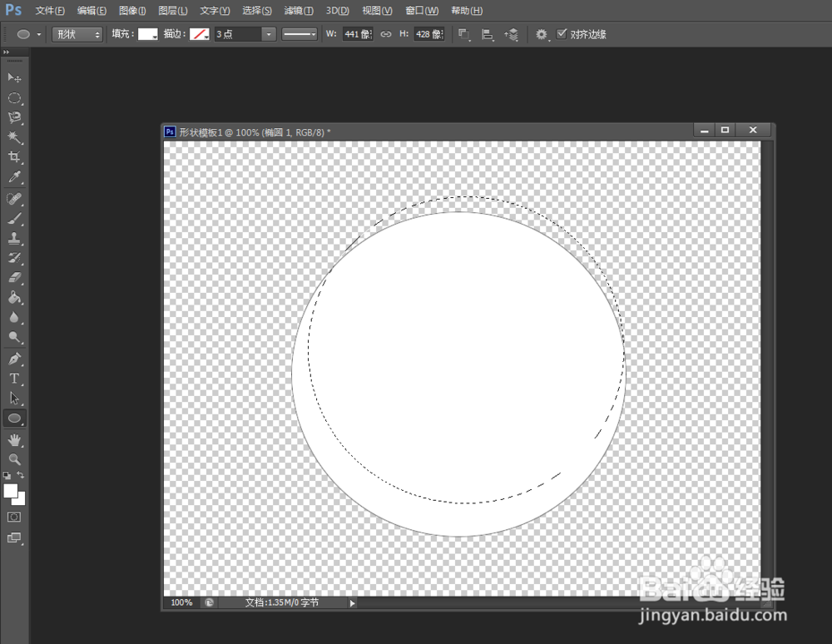Select the Eyedropper tool
This screenshot has width=832, height=644.
click(x=14, y=177)
